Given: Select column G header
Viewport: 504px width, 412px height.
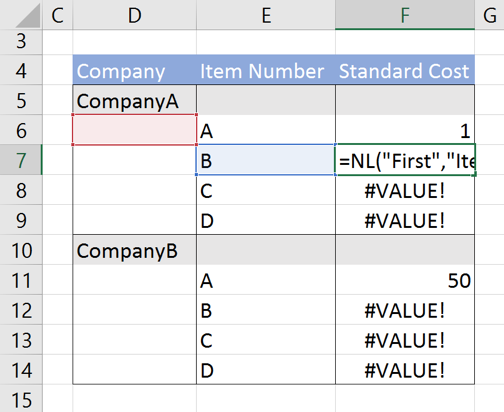Looking at the screenshot, I should tap(489, 15).
